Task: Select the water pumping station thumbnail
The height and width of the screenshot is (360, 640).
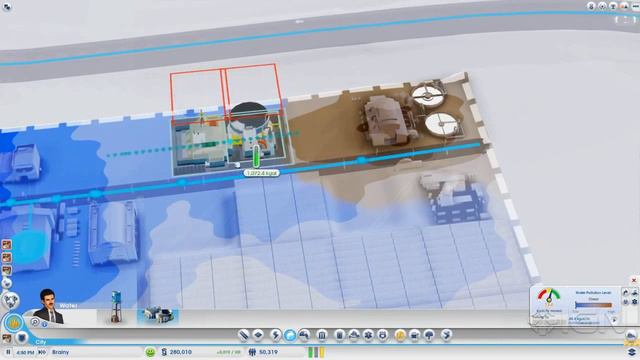Action: tap(158, 315)
